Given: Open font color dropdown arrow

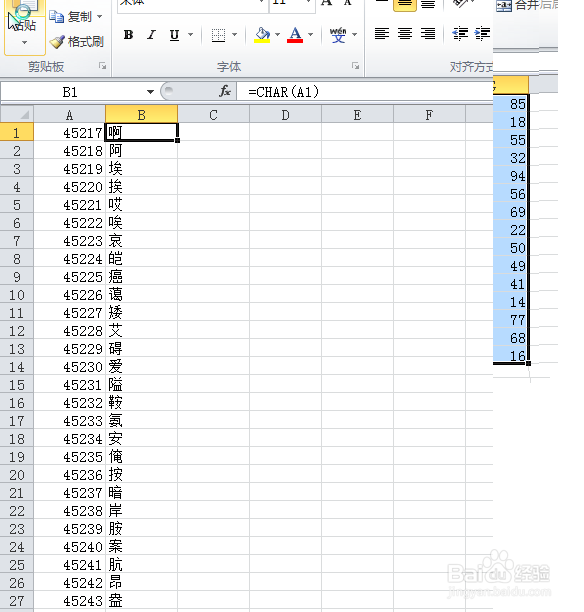Looking at the screenshot, I should [310, 35].
